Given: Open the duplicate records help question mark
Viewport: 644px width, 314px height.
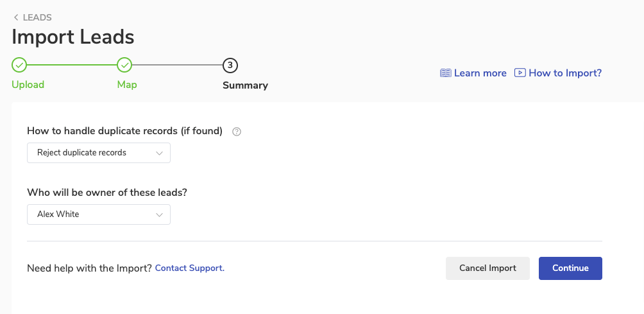Looking at the screenshot, I should pos(237,132).
